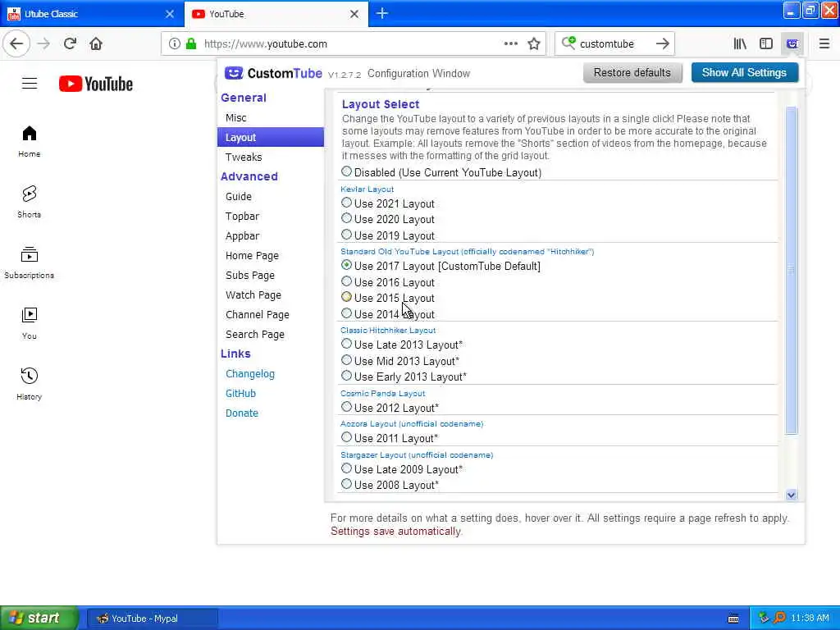The width and height of the screenshot is (840, 630).
Task: Click scrollbar down arrow in settings panel
Action: pos(792,495)
